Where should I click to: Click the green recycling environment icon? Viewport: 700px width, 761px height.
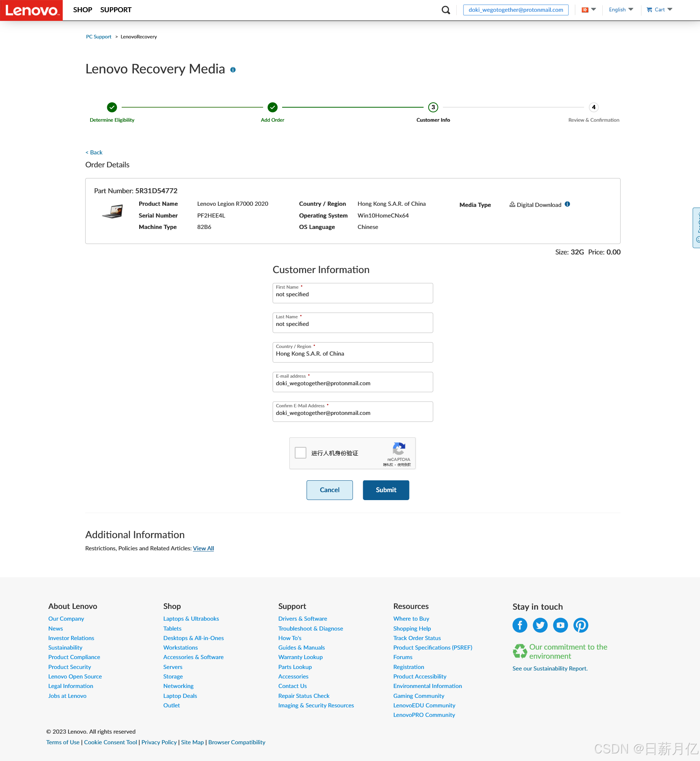[520, 651]
